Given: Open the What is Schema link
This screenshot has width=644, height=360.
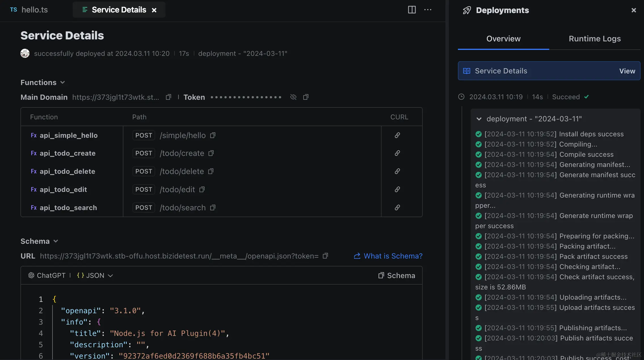Looking at the screenshot, I should pyautogui.click(x=393, y=256).
